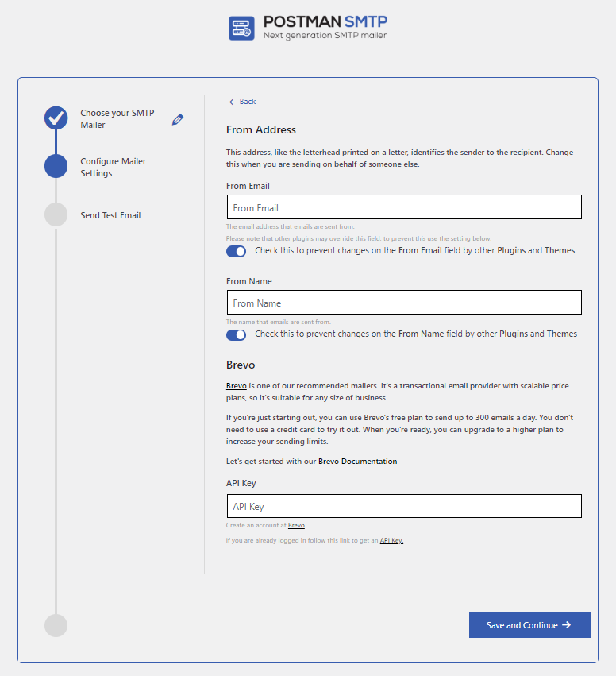The image size is (616, 676).
Task: Click the completed checkmark step circle
Action: click(56, 118)
